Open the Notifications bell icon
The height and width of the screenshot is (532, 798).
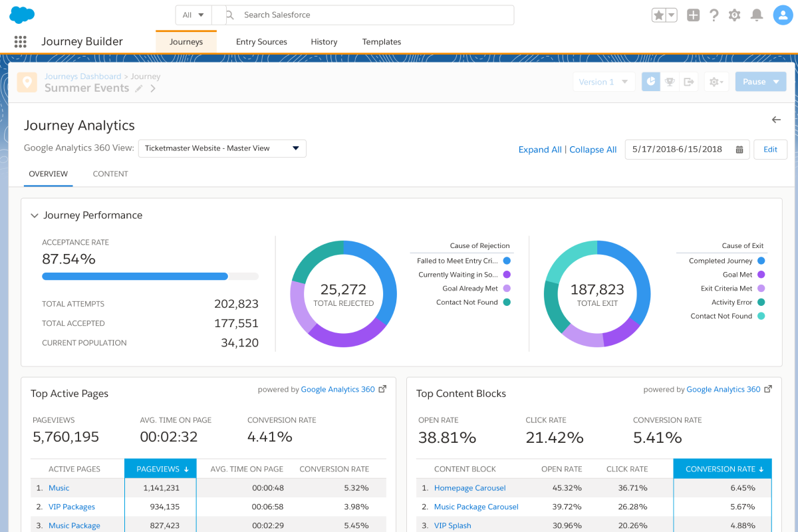click(757, 15)
